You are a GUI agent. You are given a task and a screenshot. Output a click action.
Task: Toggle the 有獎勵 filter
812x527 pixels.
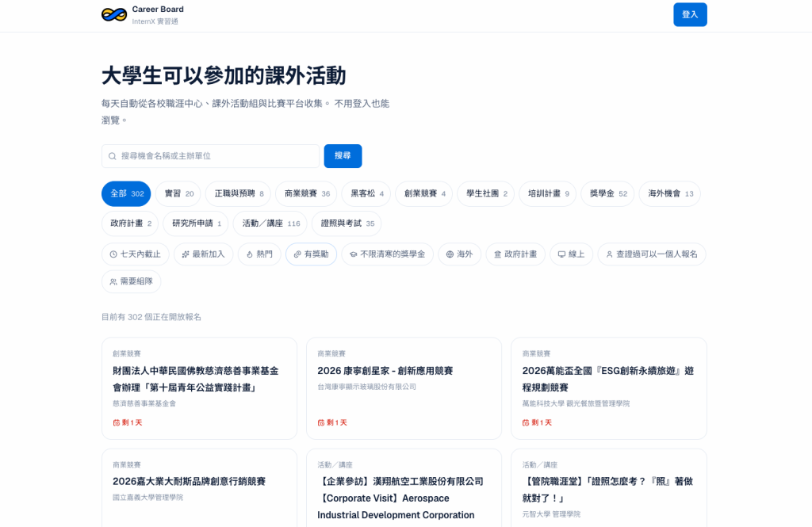[311, 254]
